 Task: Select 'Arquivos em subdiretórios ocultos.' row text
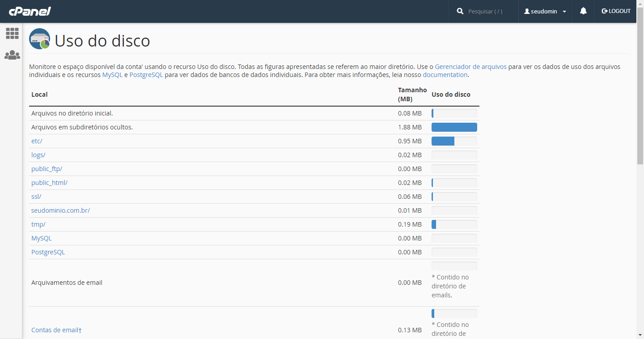coord(82,127)
